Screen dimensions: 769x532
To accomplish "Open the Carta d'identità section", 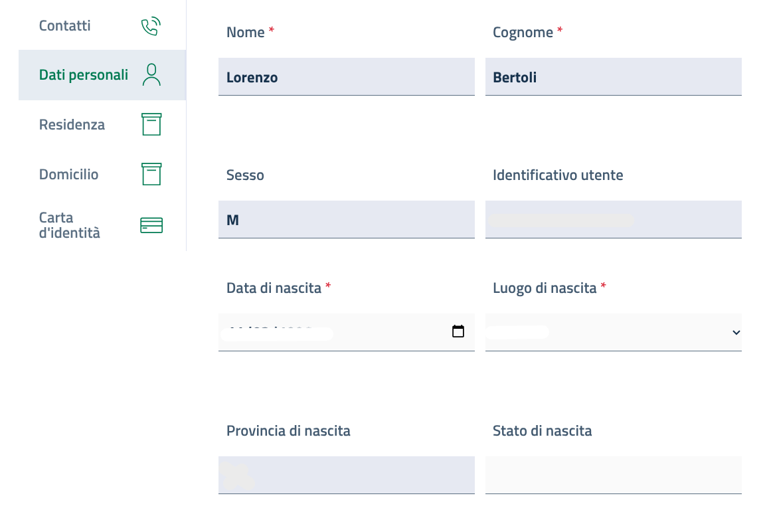I will point(70,225).
